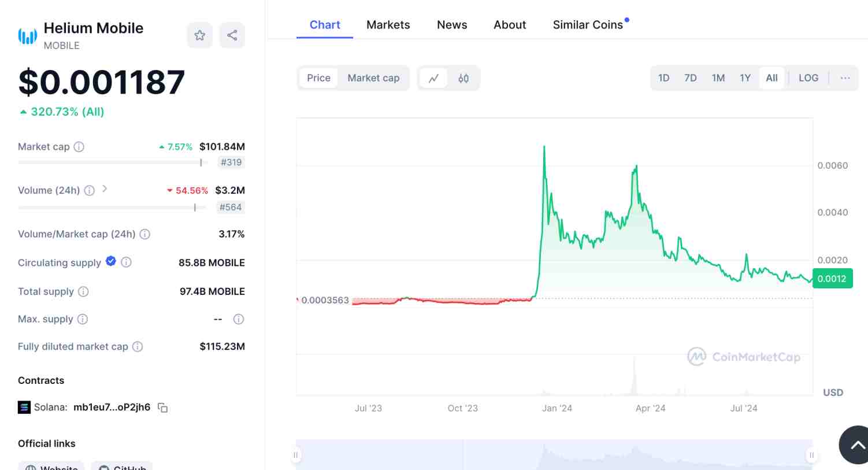Open Volume/Market cap (24h) info icon
868x470 pixels.
(145, 234)
